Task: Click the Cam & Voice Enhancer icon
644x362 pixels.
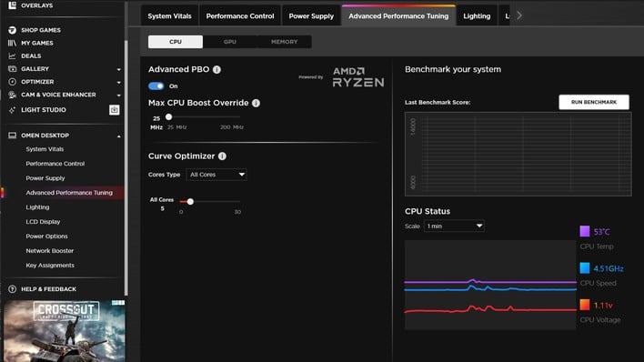Action: tap(13, 95)
